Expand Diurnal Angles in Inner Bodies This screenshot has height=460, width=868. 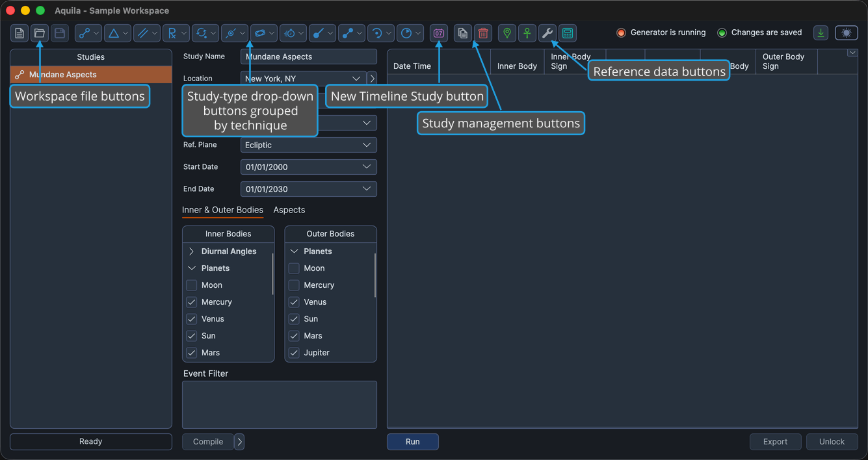coord(191,251)
